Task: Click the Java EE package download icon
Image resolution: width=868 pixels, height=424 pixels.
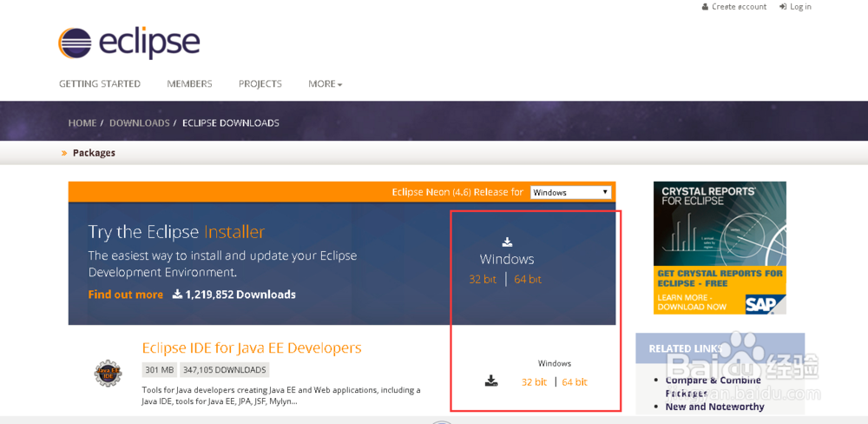Action: coord(491,381)
